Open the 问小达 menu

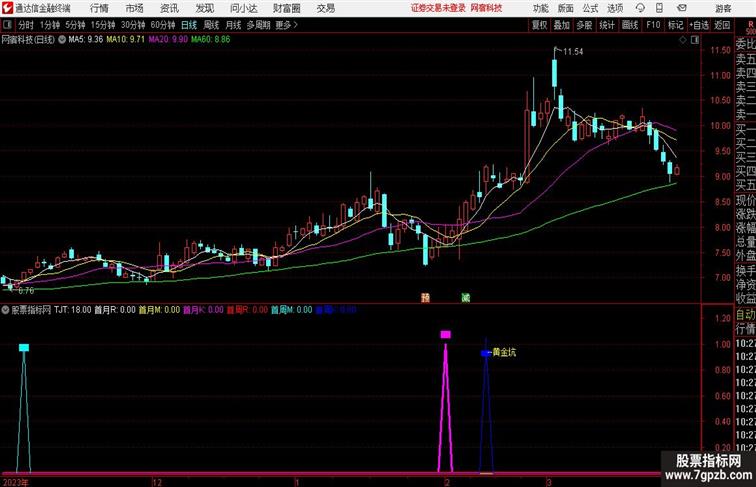tap(243, 8)
